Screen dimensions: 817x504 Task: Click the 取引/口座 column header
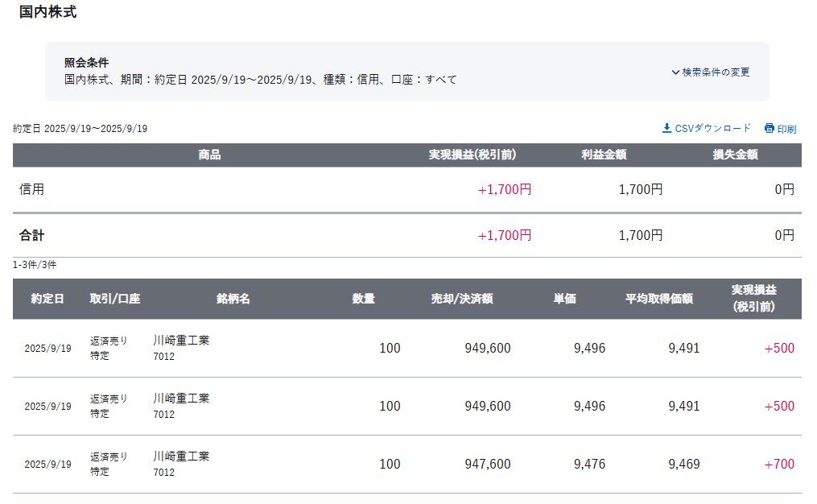coord(115,299)
